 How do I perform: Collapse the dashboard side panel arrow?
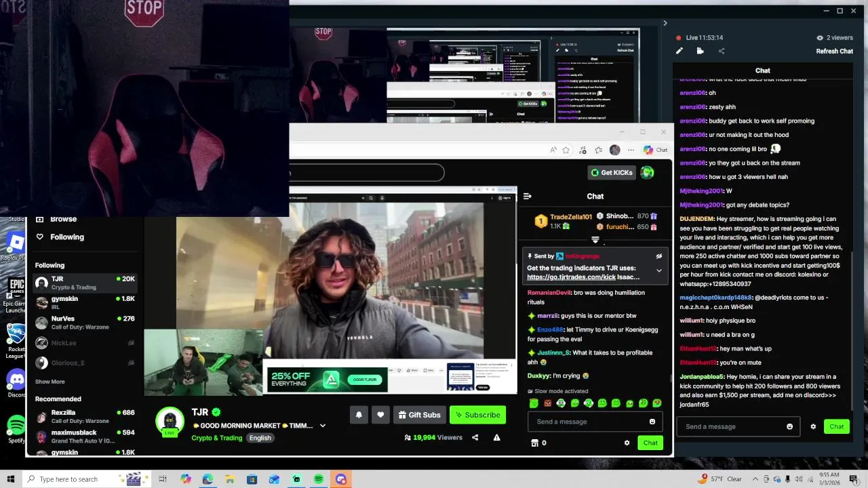coord(665,24)
